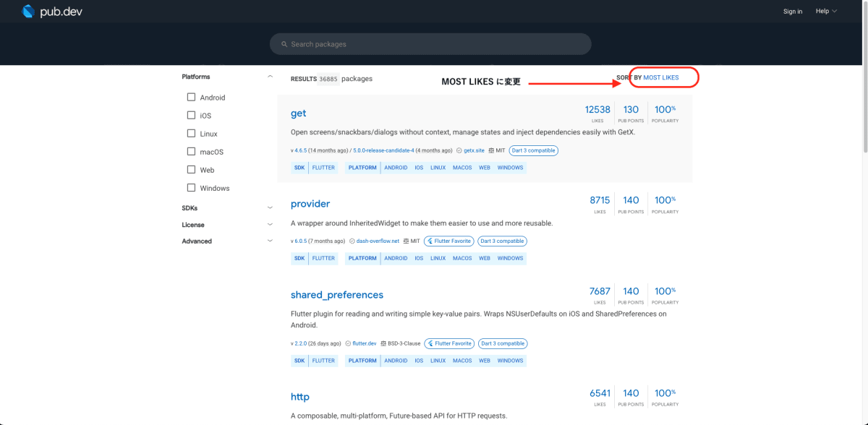Screen dimensions: 868x425
Task: Visit the dash-overflow.net publisher link
Action: click(378, 241)
